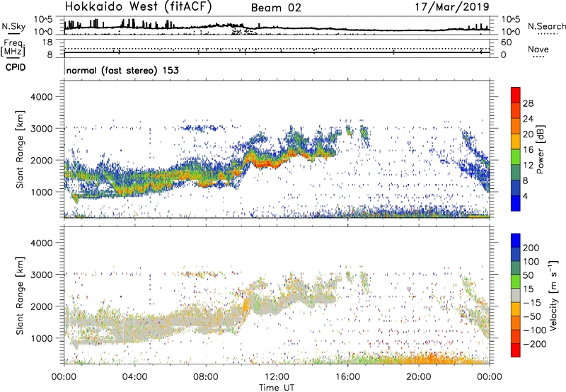The width and height of the screenshot is (566, 392).
Task: Click the gray segment of the velocity colorbar
Action: pyautogui.click(x=516, y=296)
